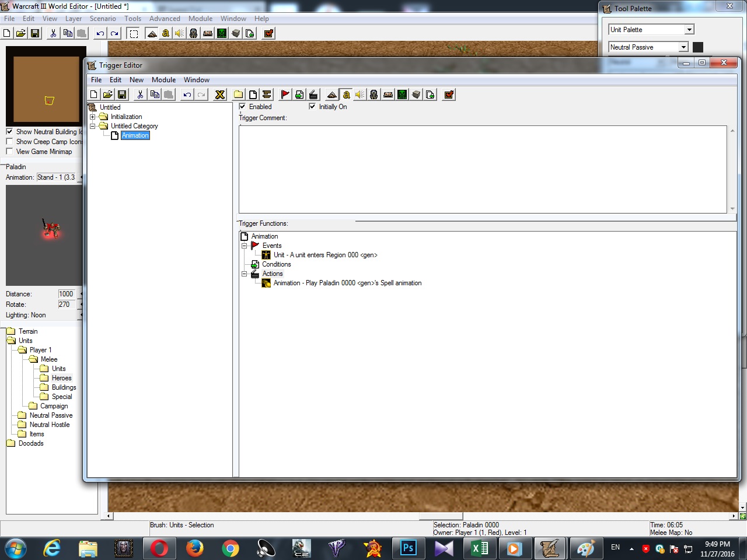Open Object Manager from Trigger Editor toolbar

pos(416,94)
